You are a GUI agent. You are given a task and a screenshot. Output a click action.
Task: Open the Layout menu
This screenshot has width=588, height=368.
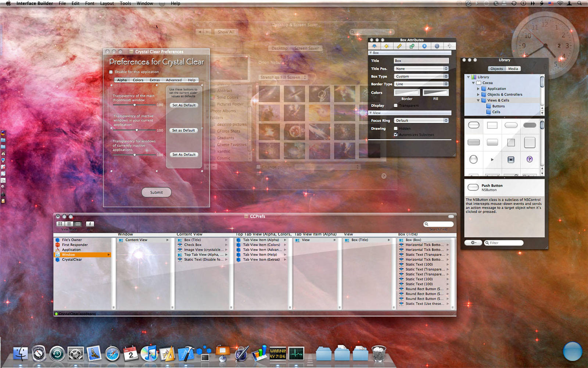107,3
